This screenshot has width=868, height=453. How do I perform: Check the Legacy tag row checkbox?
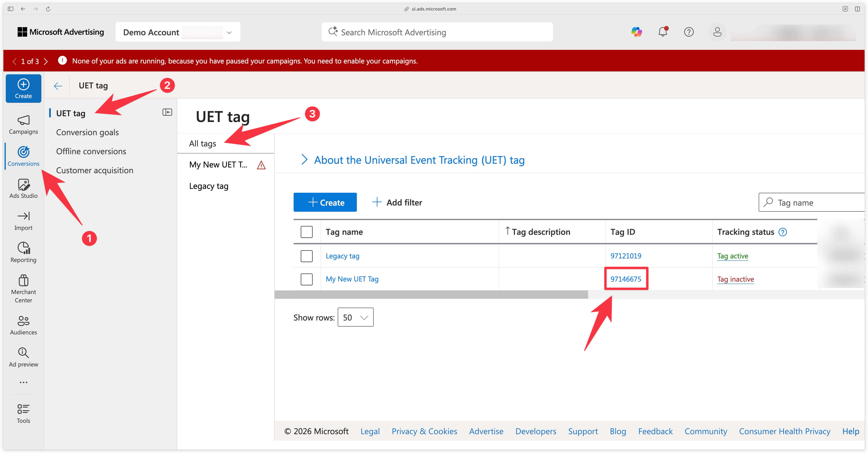tap(306, 256)
